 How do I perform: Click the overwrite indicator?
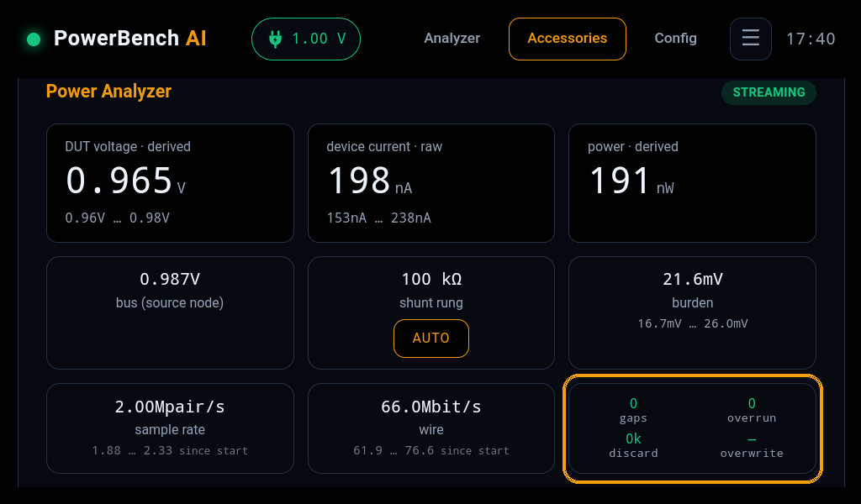point(752,445)
